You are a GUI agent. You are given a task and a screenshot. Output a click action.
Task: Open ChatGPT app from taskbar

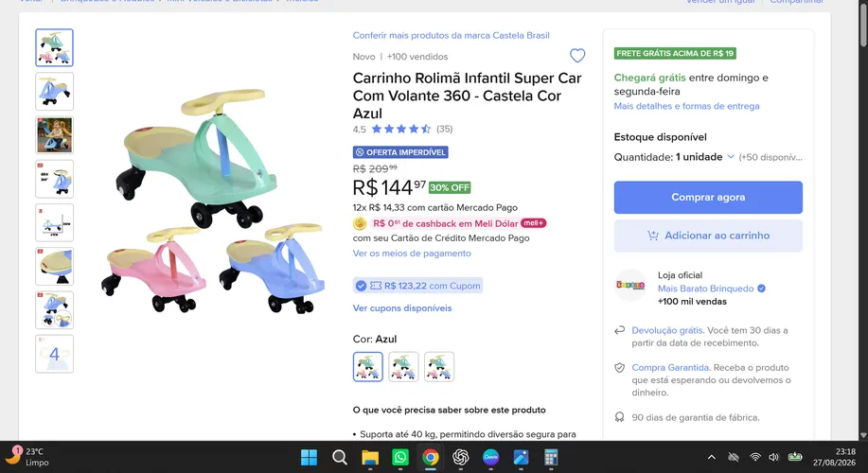pyautogui.click(x=461, y=458)
